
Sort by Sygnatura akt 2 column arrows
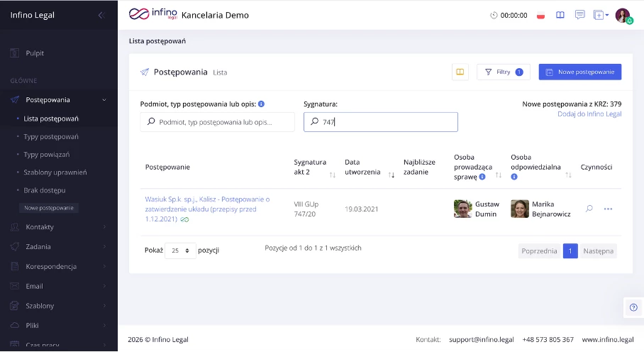[x=333, y=174]
